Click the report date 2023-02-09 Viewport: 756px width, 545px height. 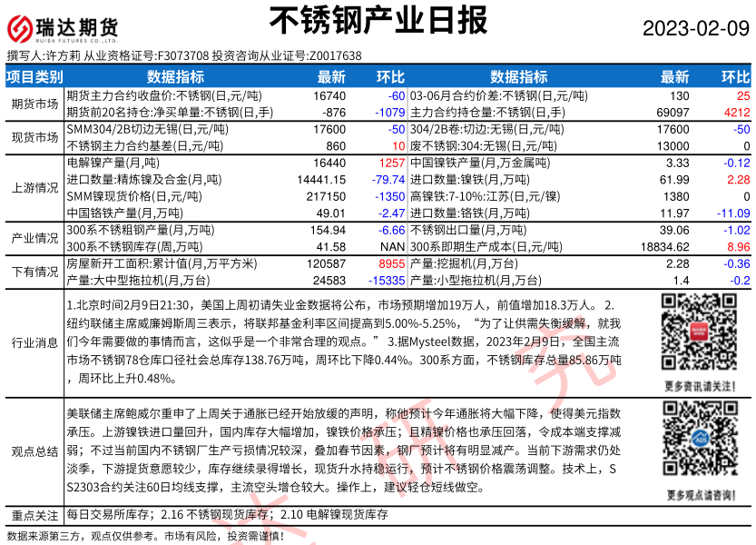(696, 28)
